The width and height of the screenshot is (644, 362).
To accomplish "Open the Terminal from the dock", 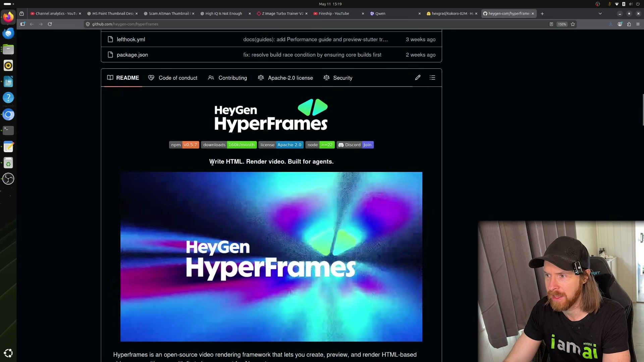I will tap(8, 130).
